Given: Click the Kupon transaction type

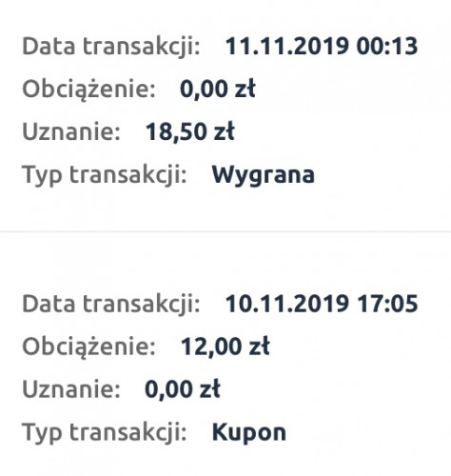Looking at the screenshot, I should pos(248,433).
